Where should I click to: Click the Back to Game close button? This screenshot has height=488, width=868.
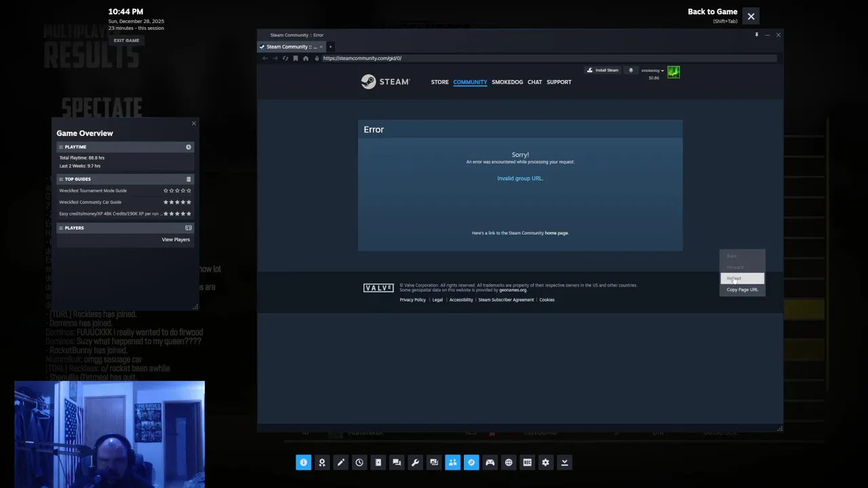(x=751, y=16)
